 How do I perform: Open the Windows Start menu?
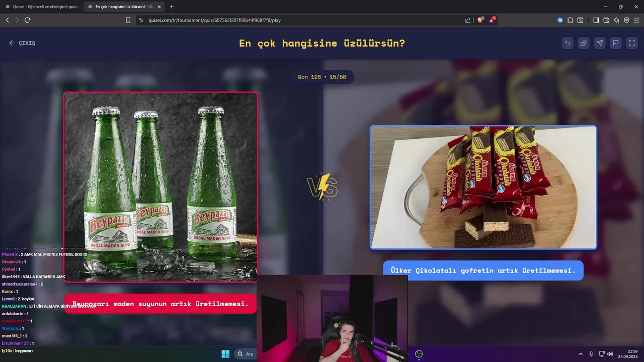pos(225,354)
